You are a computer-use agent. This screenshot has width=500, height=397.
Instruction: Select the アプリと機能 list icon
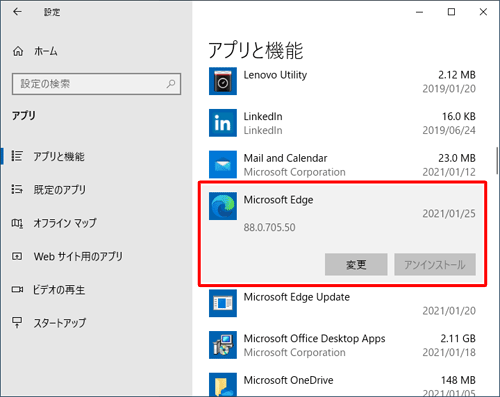(17, 156)
